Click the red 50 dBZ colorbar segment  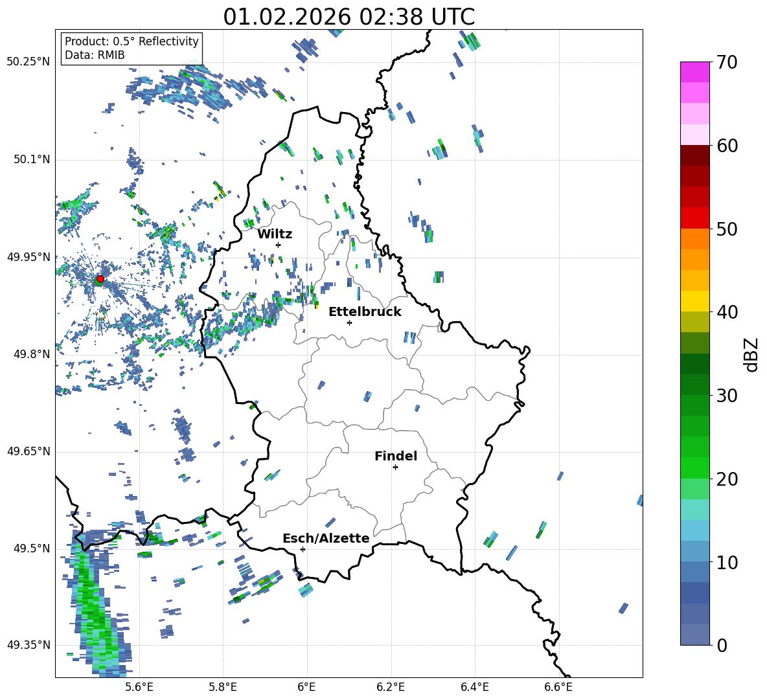[694, 218]
